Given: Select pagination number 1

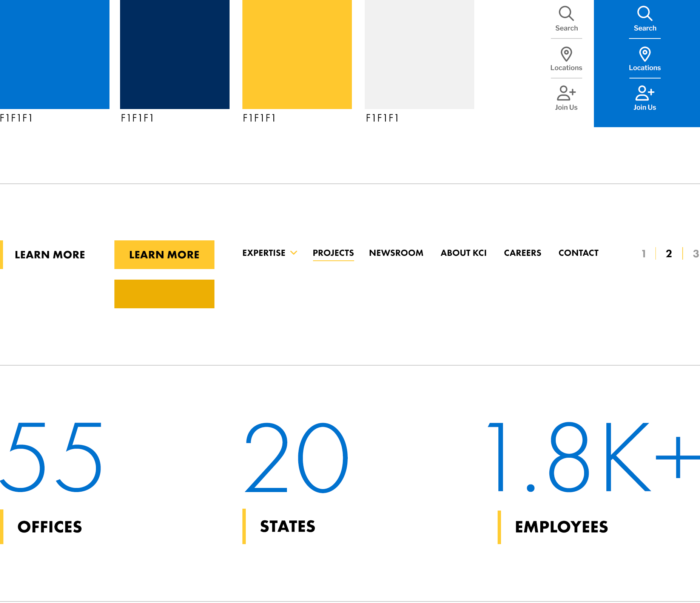Looking at the screenshot, I should (x=643, y=254).
